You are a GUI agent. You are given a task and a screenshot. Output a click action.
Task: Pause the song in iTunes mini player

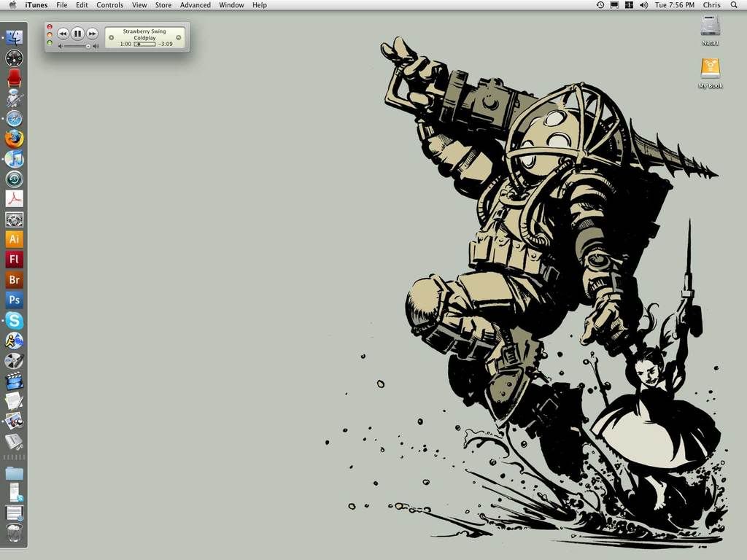(x=77, y=34)
